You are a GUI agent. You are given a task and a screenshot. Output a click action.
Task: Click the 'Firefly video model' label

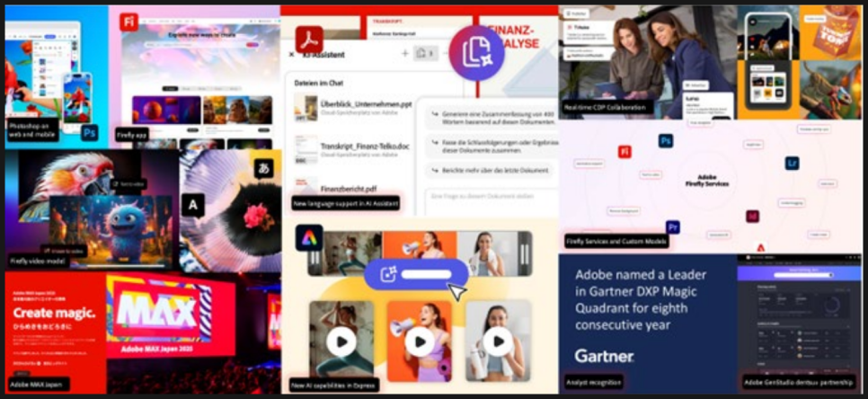[38, 261]
